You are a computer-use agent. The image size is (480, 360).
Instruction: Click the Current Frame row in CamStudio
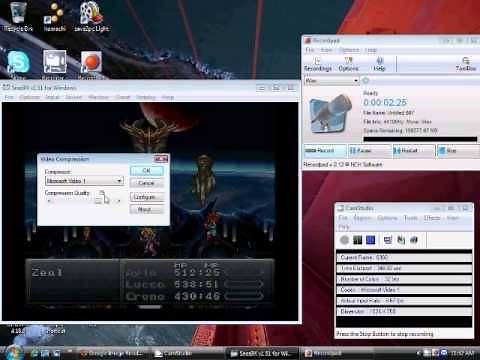(404, 257)
